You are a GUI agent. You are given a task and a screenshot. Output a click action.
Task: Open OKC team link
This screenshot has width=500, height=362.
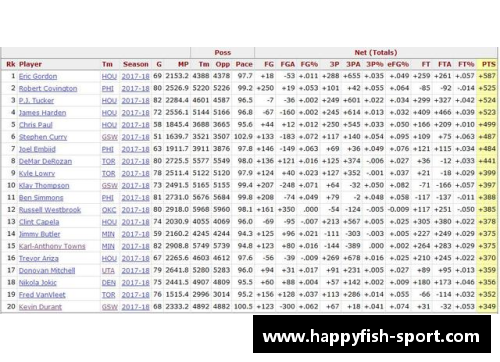pos(109,210)
